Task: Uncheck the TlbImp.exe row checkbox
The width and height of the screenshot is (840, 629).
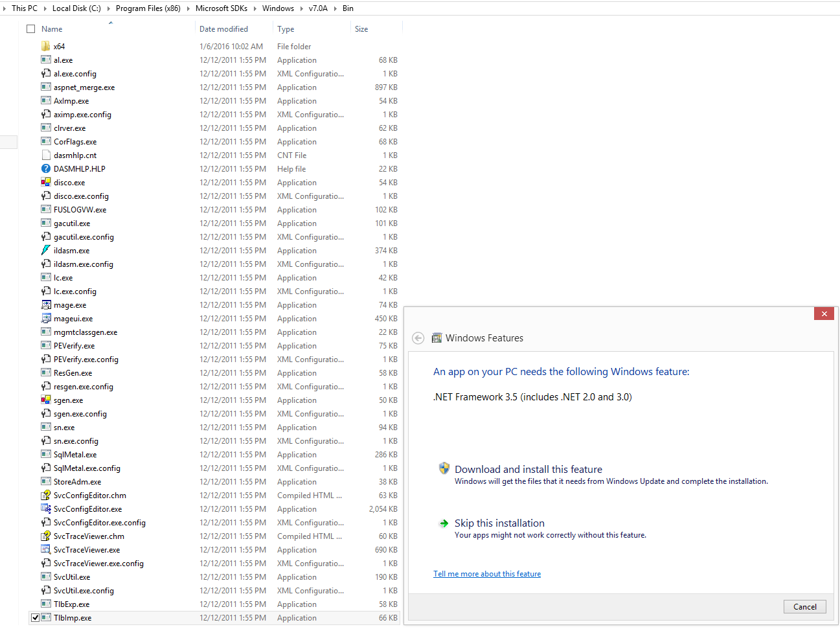Action: tap(35, 618)
